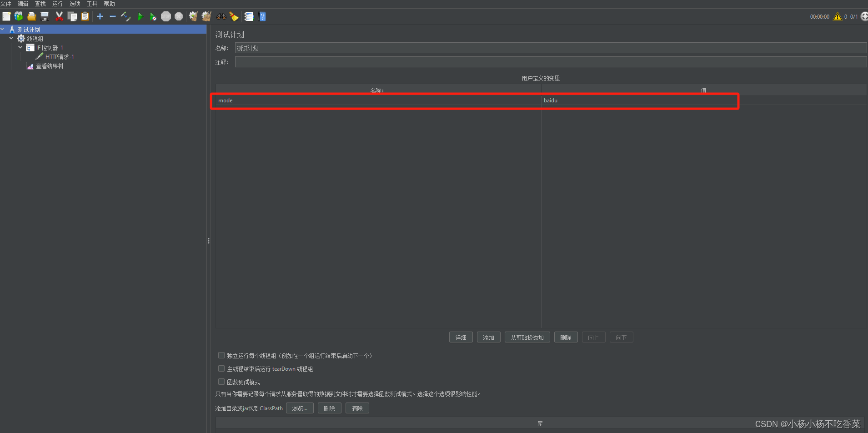Select 线程组 in the tree
Viewport: 868px width, 433px height.
[x=35, y=39]
